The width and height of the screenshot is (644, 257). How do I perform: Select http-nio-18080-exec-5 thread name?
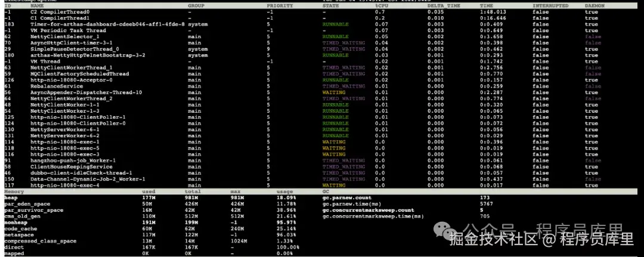pyautogui.click(x=65, y=148)
